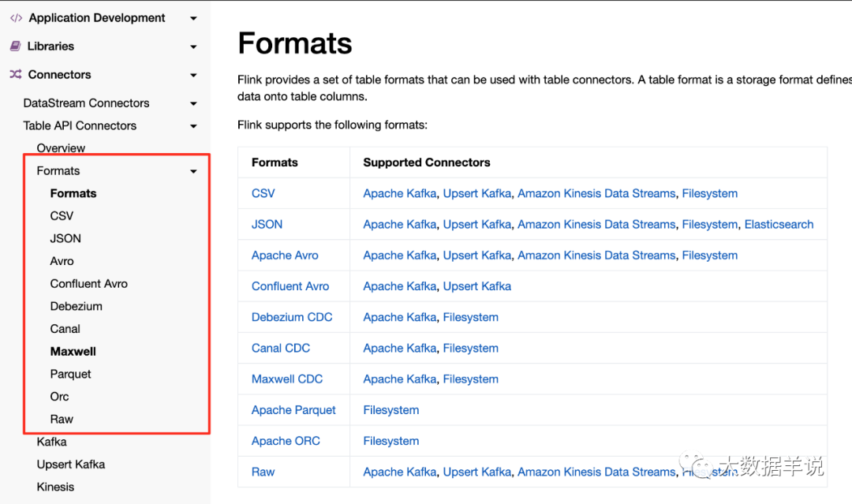Click Filesystem link in Apache Parquet row
Image resolution: width=852 pixels, height=504 pixels.
[x=390, y=410]
